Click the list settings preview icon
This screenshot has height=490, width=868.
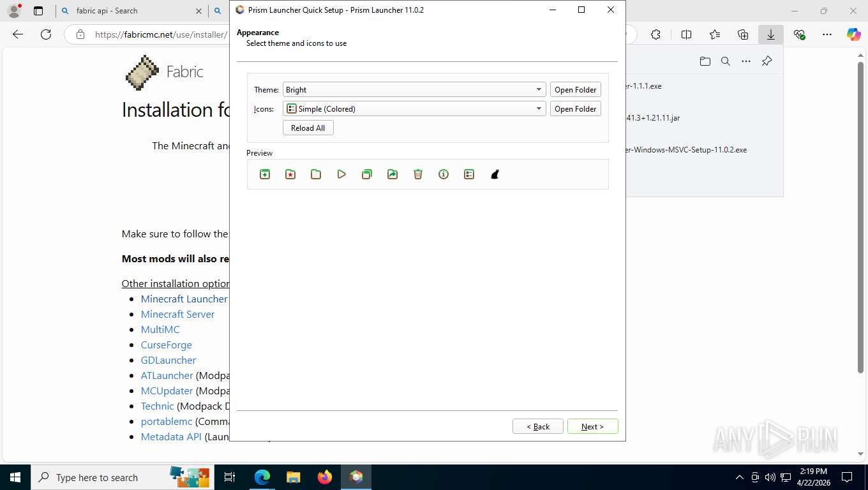[469, 174]
